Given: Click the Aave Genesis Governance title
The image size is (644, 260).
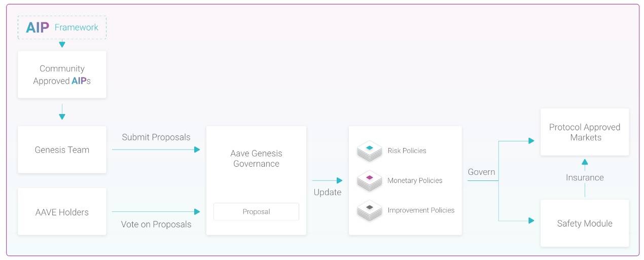Looking at the screenshot, I should coord(256,158).
